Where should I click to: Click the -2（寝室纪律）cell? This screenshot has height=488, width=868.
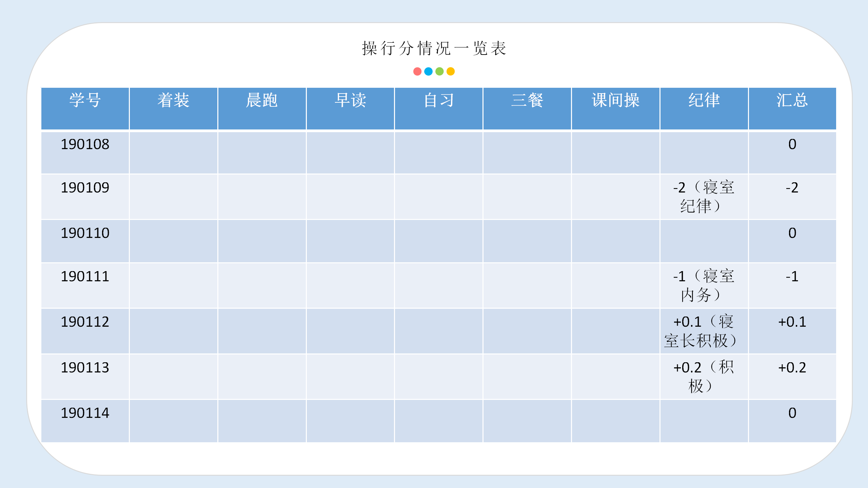(x=704, y=197)
